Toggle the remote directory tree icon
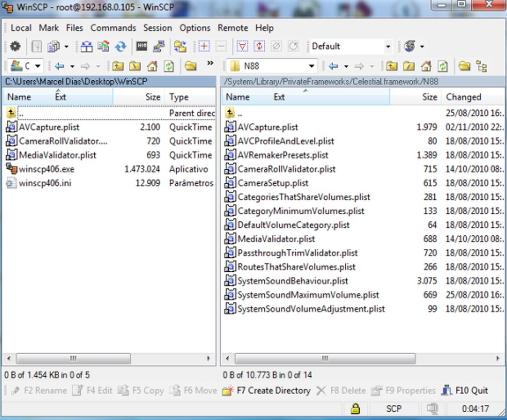Image resolution: width=507 pixels, height=420 pixels. click(481, 66)
